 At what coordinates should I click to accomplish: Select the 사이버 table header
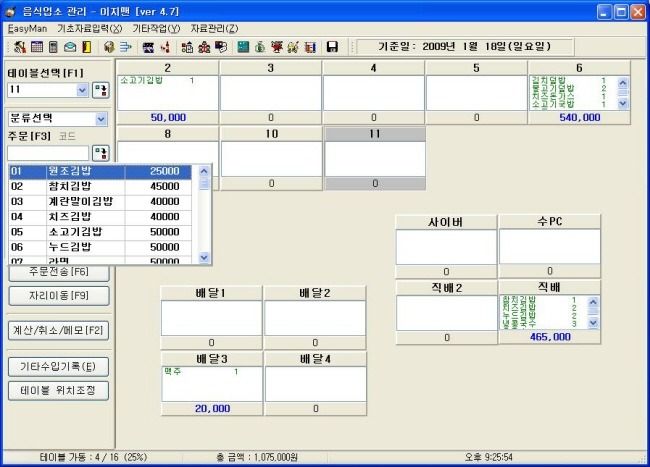[446, 222]
